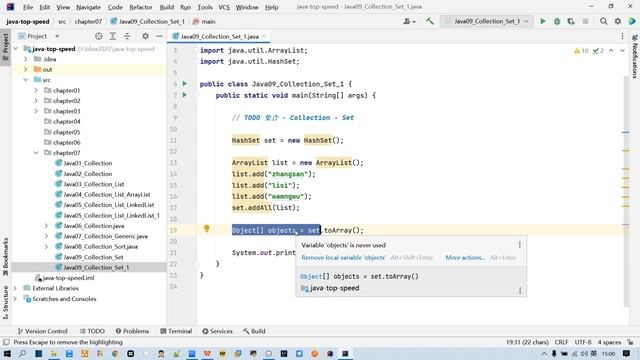
Task: Run main method gutter arrow on line 7
Action: (184, 95)
